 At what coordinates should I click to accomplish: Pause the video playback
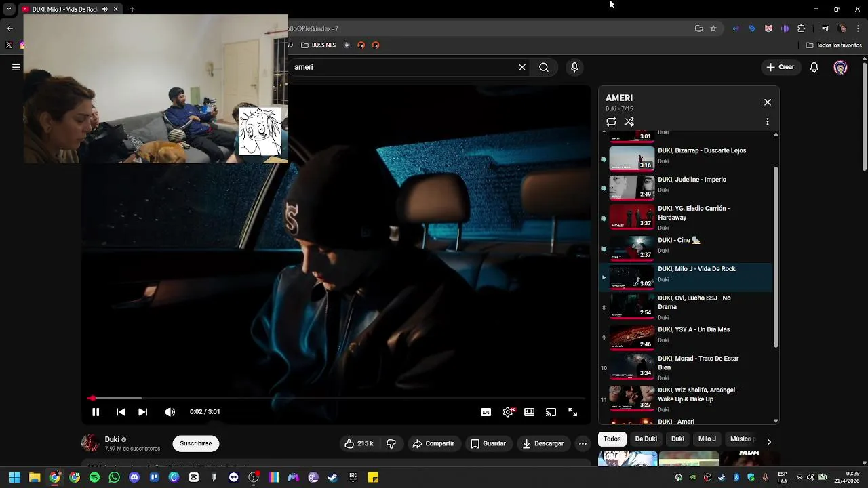coord(96,412)
